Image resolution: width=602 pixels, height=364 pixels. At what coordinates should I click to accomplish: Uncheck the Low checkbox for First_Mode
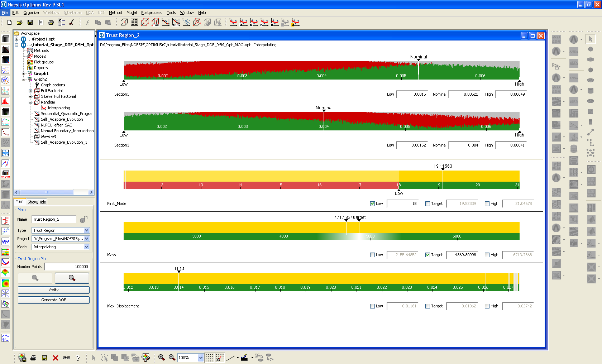coord(372,204)
